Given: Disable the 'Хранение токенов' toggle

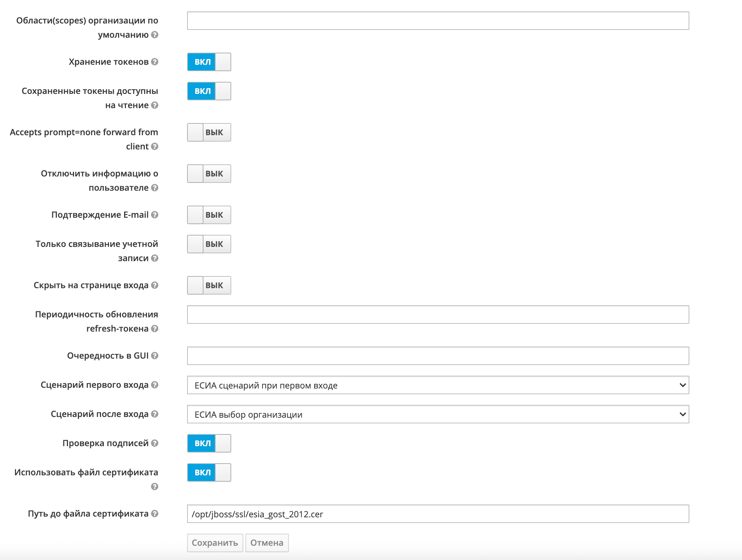Looking at the screenshot, I should coord(209,62).
